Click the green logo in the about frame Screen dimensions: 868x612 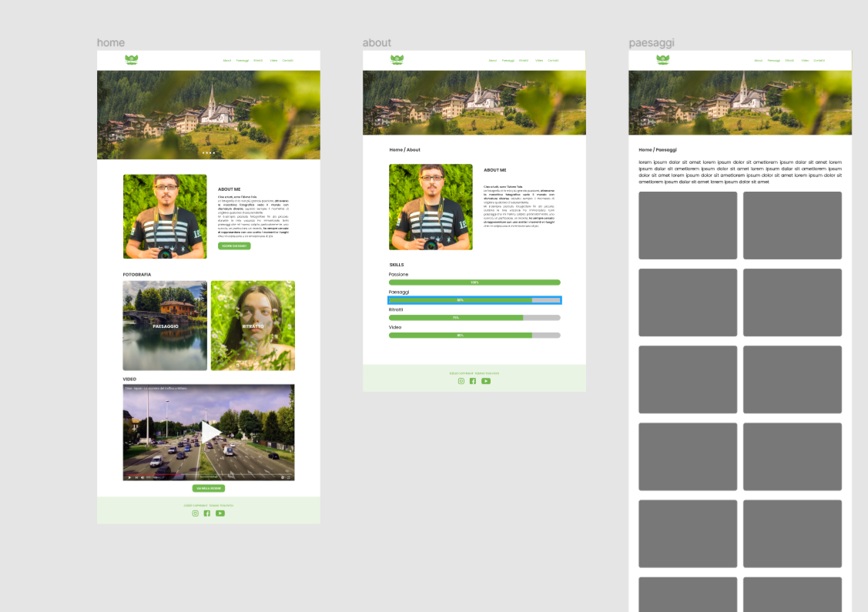397,60
